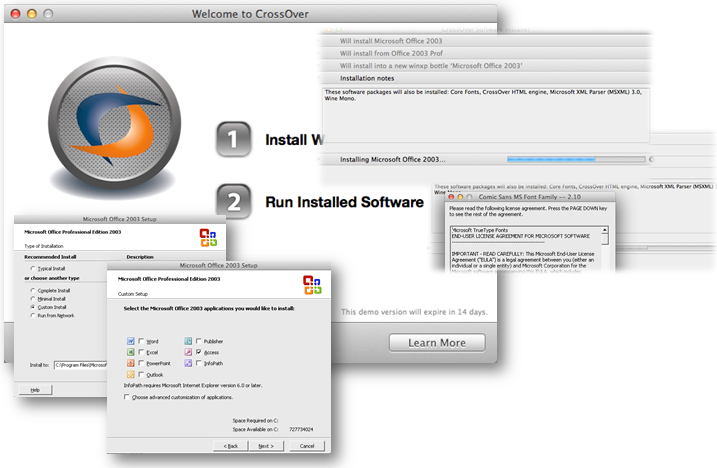Click the 'Space Available on C:' value 727734024
The height and width of the screenshot is (468, 717).
tap(301, 429)
